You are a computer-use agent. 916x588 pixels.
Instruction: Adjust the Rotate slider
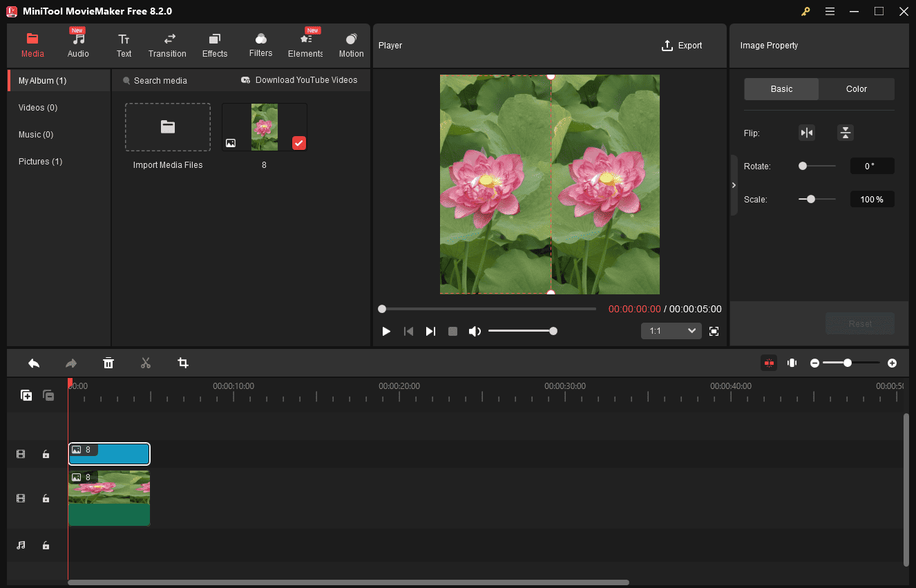click(x=817, y=166)
